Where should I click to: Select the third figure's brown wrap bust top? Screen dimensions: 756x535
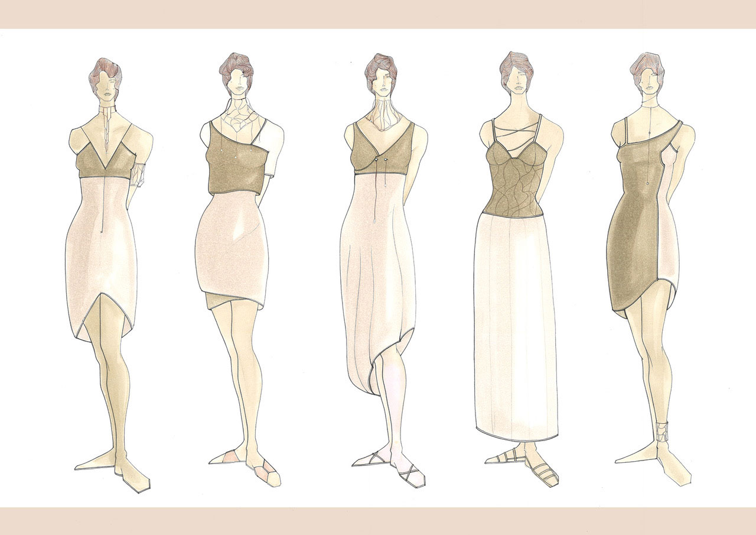[384, 151]
